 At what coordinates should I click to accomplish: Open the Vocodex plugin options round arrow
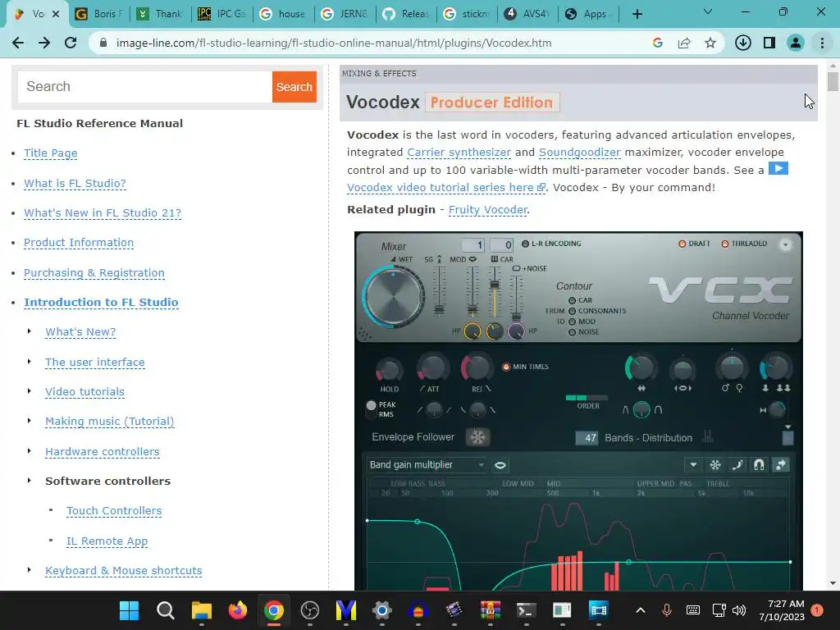pyautogui.click(x=785, y=244)
